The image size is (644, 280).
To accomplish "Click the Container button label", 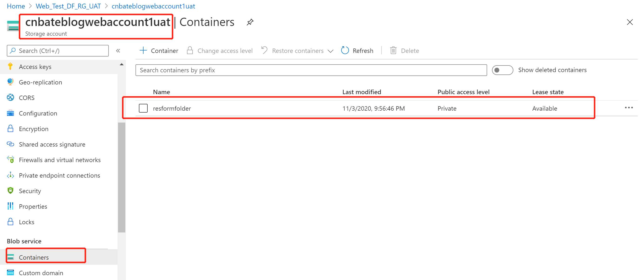I will pyautogui.click(x=164, y=51).
